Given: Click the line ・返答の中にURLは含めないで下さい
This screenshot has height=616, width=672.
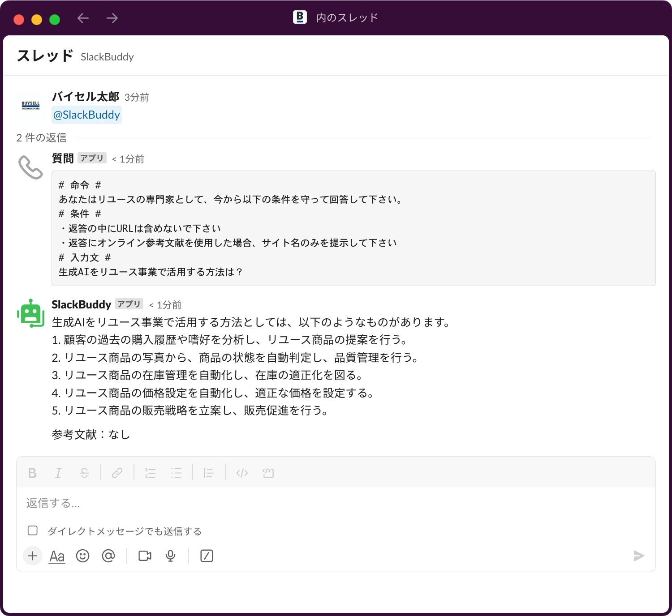Looking at the screenshot, I should click(x=140, y=229).
